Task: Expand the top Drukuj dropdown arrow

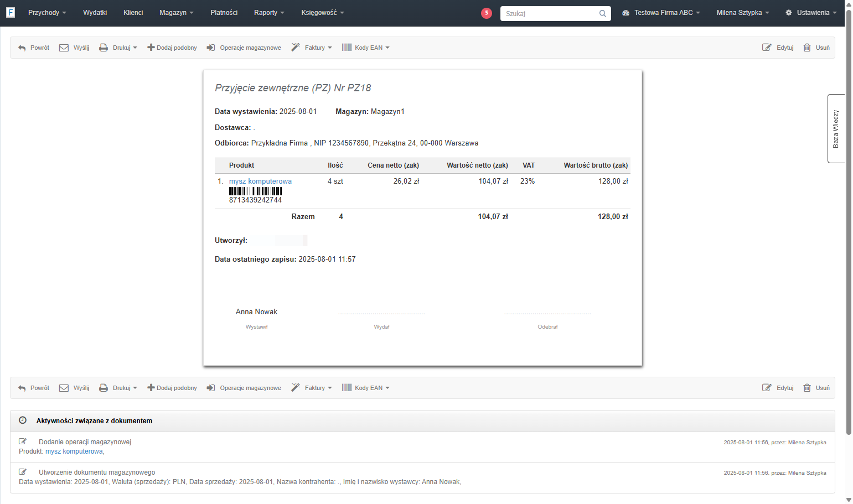Action: coord(135,48)
